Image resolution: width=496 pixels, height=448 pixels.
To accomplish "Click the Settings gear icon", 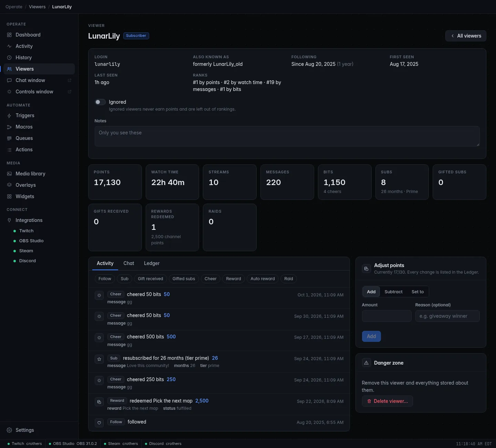I will coord(9,430).
